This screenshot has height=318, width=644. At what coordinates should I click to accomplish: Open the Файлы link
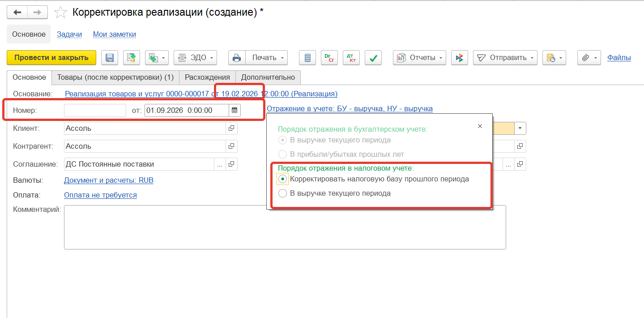[x=619, y=58]
